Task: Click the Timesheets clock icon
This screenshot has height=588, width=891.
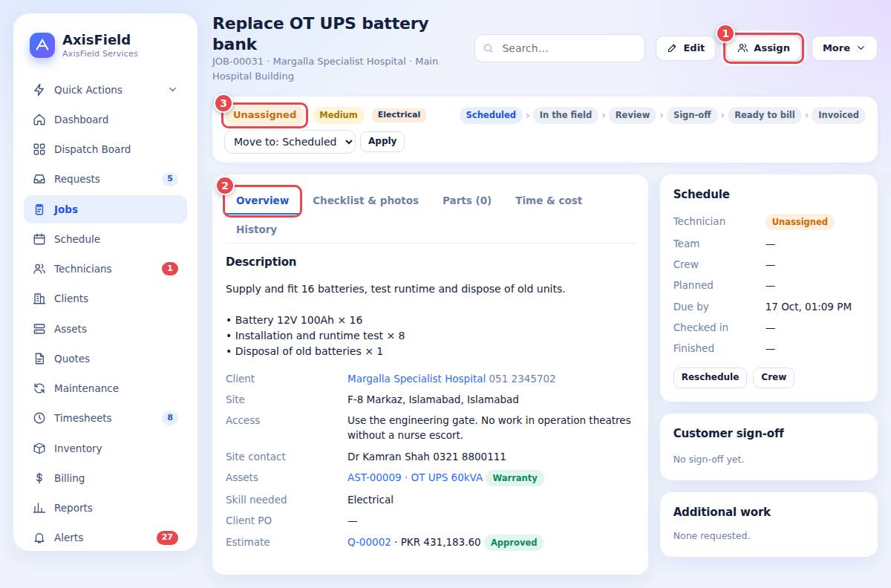Action: (39, 418)
